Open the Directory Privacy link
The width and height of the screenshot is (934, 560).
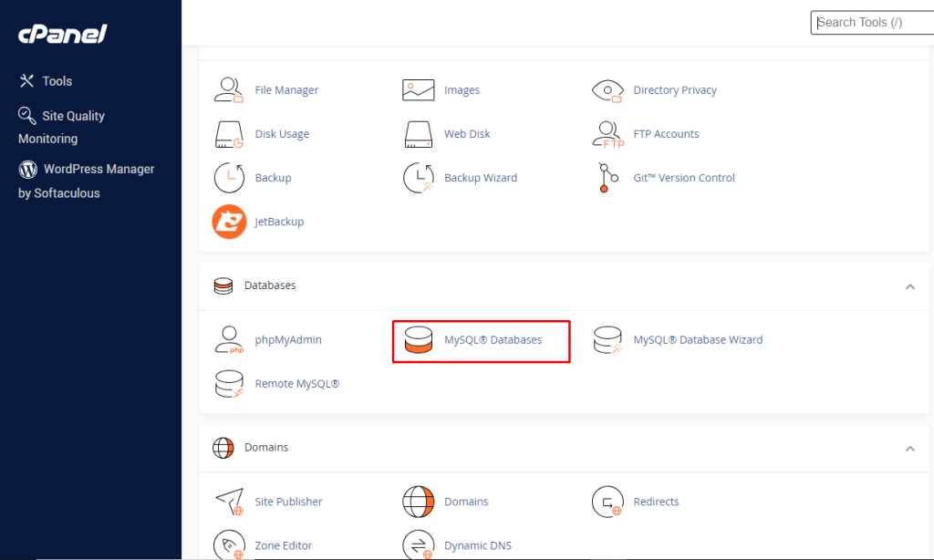click(x=675, y=89)
